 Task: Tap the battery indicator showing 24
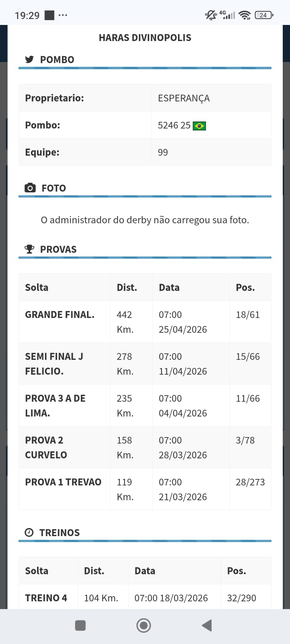pyautogui.click(x=264, y=15)
